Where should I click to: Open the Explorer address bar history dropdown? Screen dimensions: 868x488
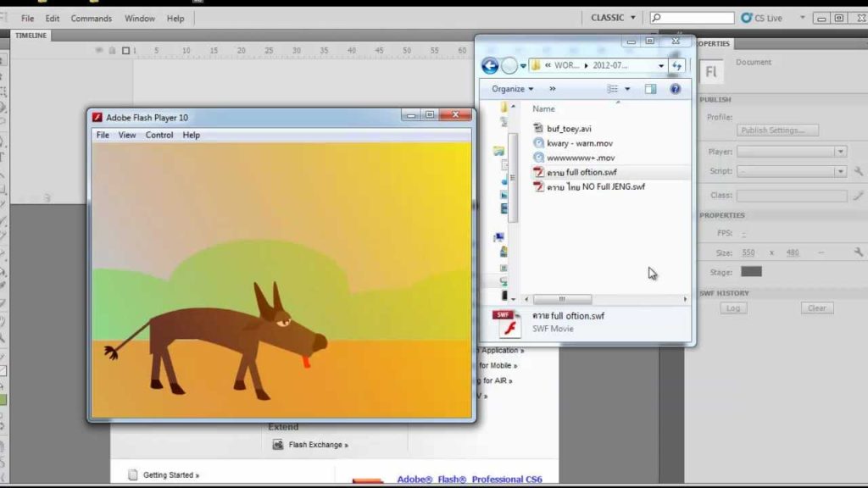click(x=661, y=66)
